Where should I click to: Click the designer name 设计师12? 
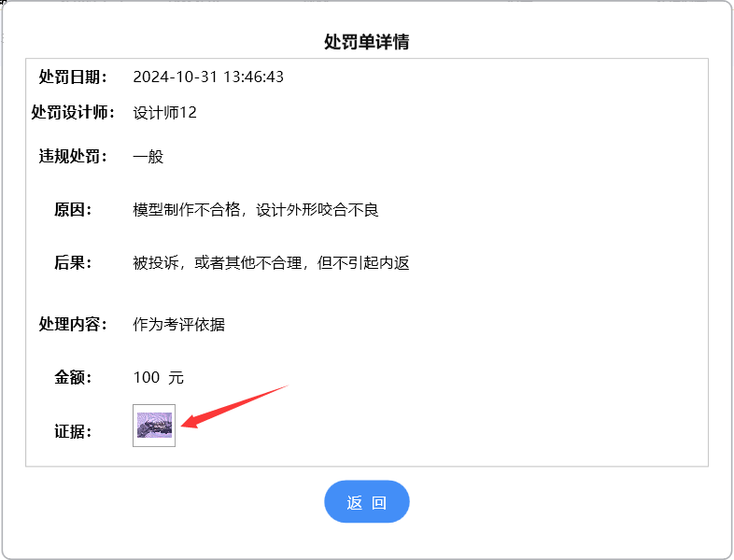click(x=164, y=113)
